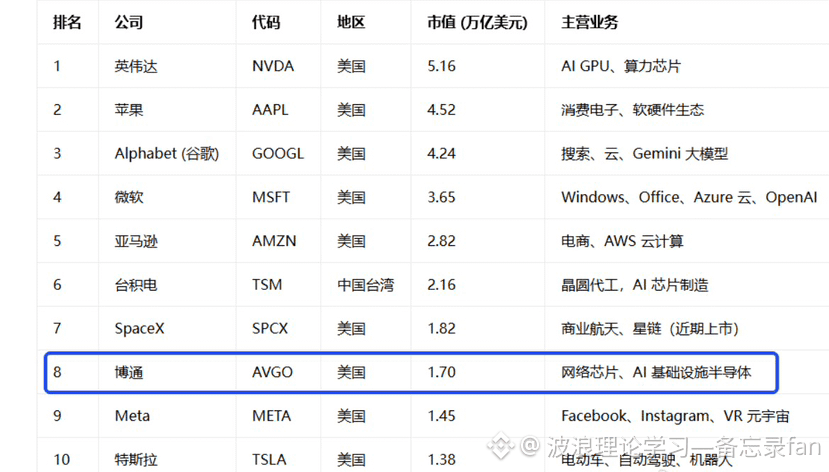This screenshot has width=829, height=472.
Task: Click the 5.16 market cap value
Action: (441, 66)
